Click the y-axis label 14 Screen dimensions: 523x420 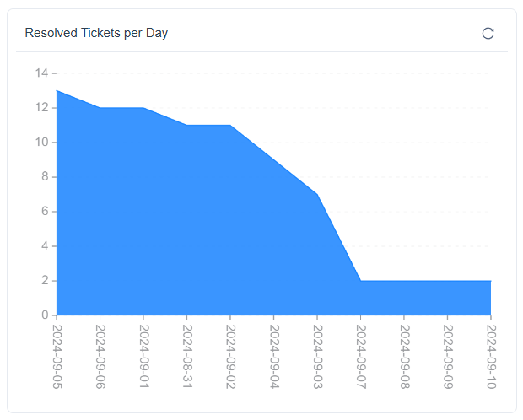coord(40,73)
